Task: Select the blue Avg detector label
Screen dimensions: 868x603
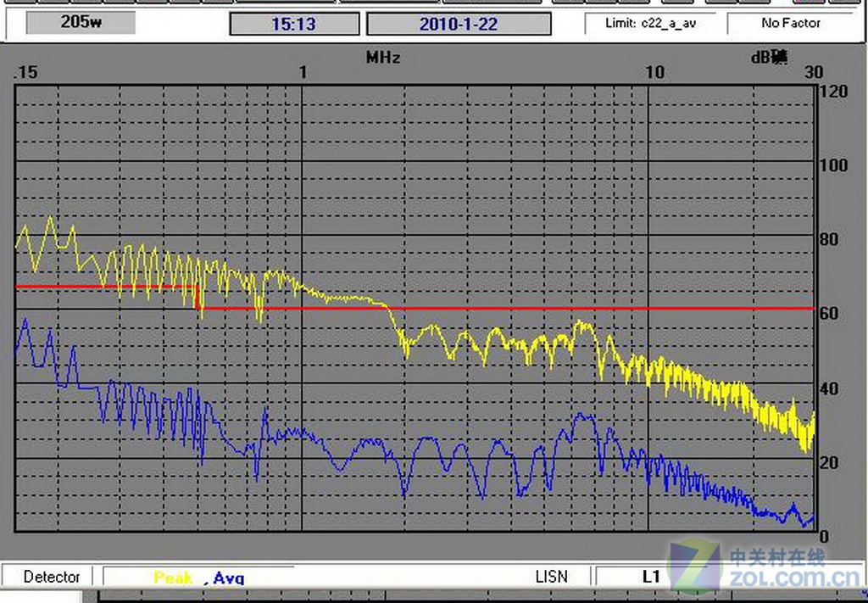Action: (x=228, y=578)
